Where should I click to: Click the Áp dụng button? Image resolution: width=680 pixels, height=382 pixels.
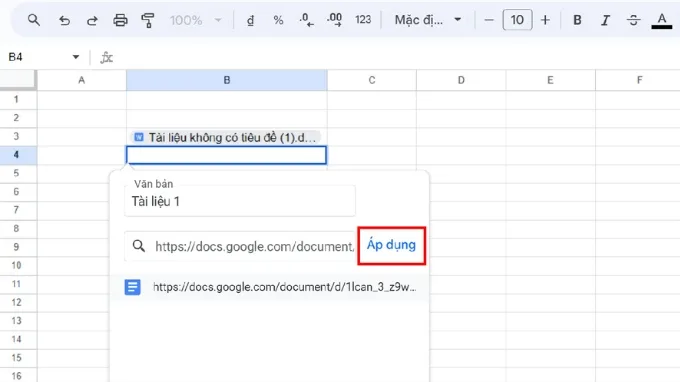tap(391, 245)
